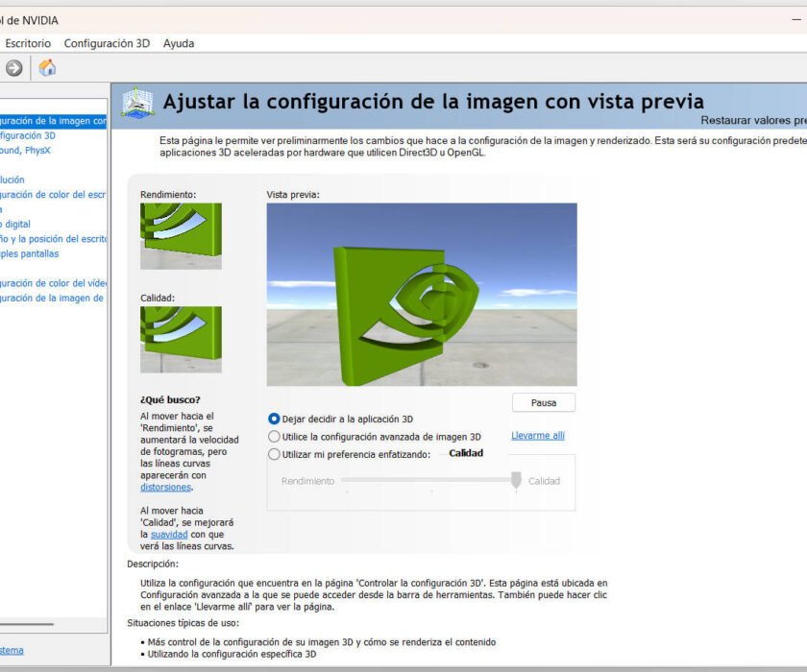
Task: Click the 'stema' link at bottom left
Action: tap(12, 650)
